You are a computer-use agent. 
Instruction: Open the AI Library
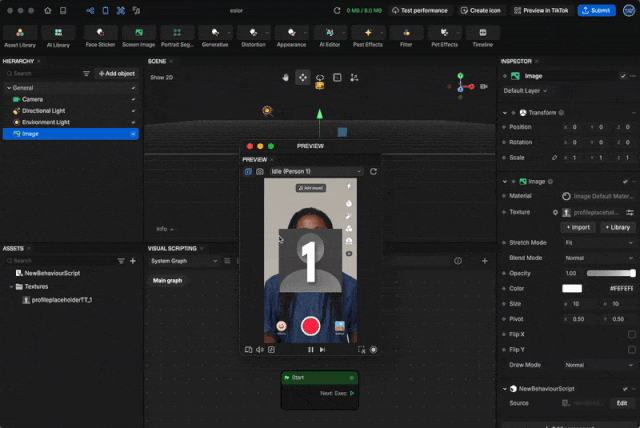pos(58,37)
